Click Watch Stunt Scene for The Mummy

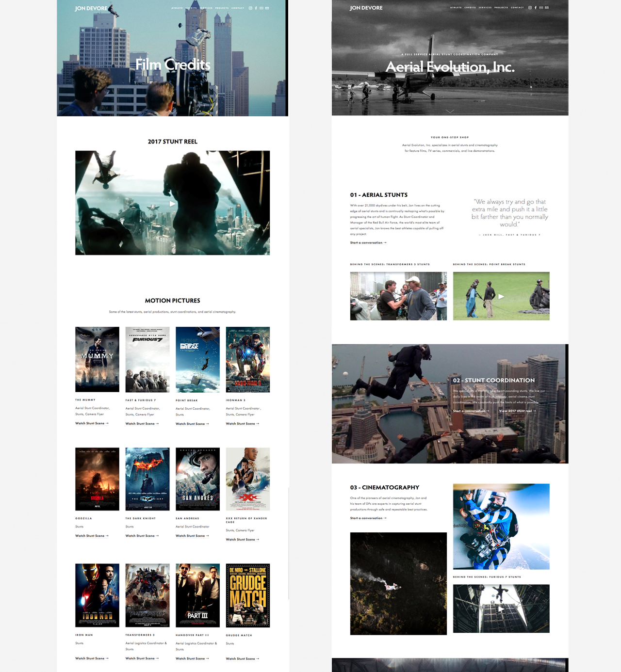click(x=91, y=423)
